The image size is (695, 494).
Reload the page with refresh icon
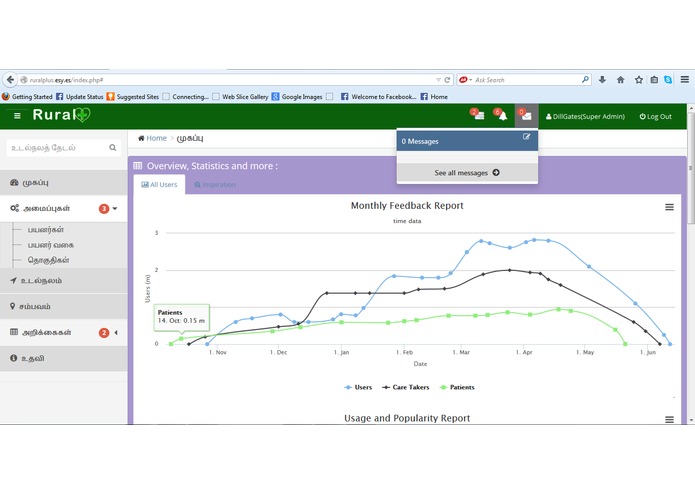[x=447, y=80]
